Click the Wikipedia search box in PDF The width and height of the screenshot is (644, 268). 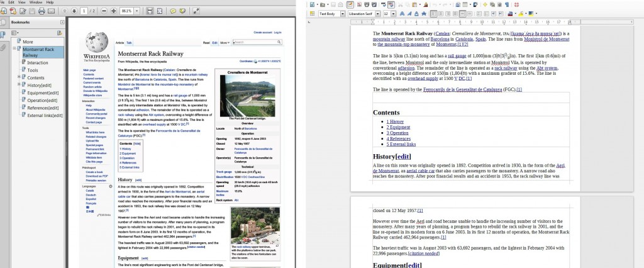coord(257,42)
